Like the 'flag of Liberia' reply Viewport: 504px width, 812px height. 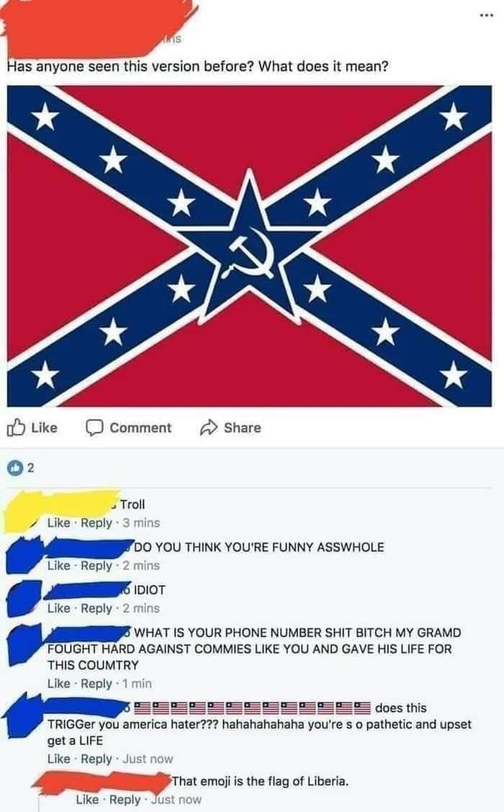[x=87, y=800]
